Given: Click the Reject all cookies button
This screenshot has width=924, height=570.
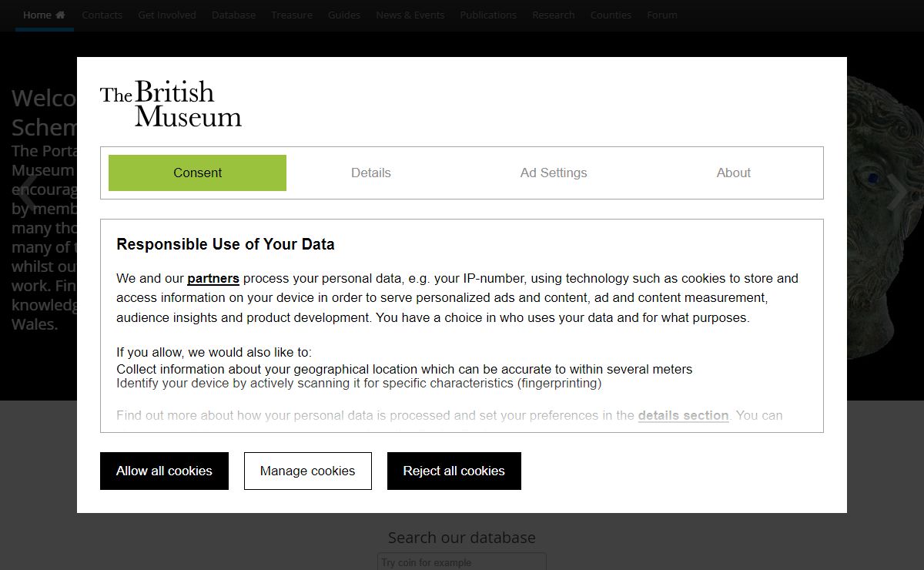Looking at the screenshot, I should pos(454,471).
